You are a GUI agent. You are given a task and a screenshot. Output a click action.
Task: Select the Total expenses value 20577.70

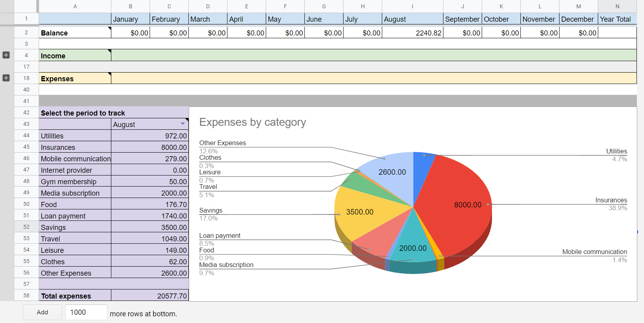tap(150, 296)
